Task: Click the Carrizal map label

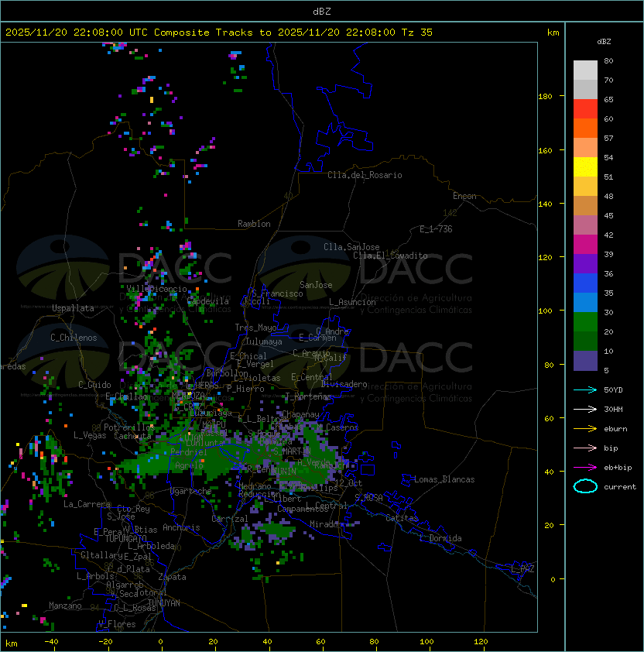Action: (230, 519)
